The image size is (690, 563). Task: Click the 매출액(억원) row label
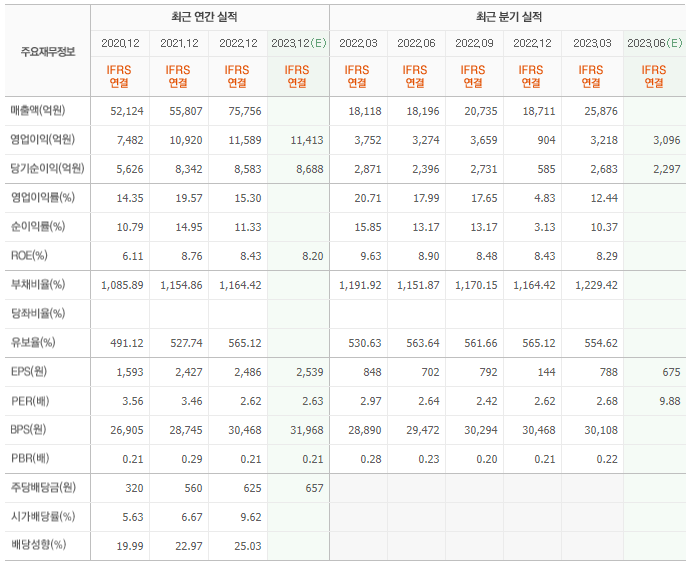coord(38,110)
